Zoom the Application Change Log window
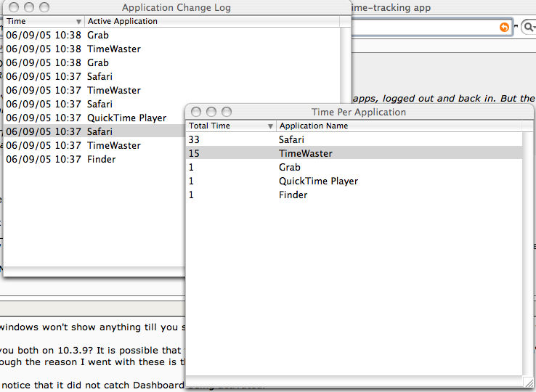The image size is (536, 392). [44, 7]
